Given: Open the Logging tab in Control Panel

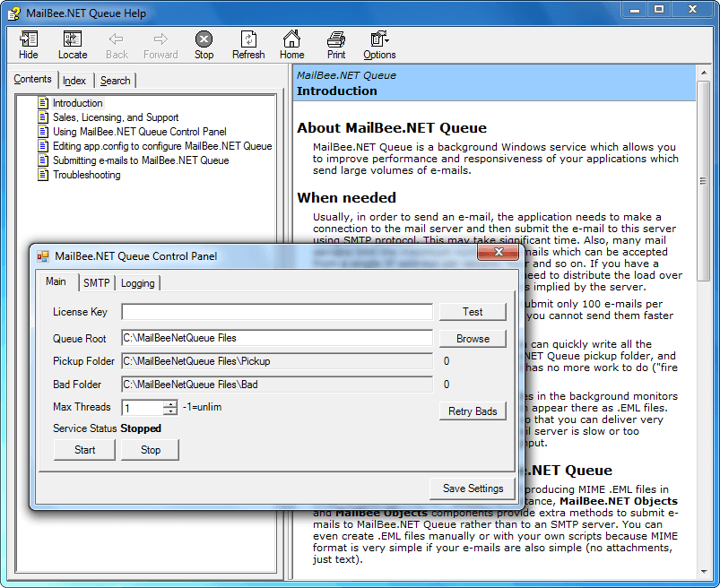Looking at the screenshot, I should (138, 283).
